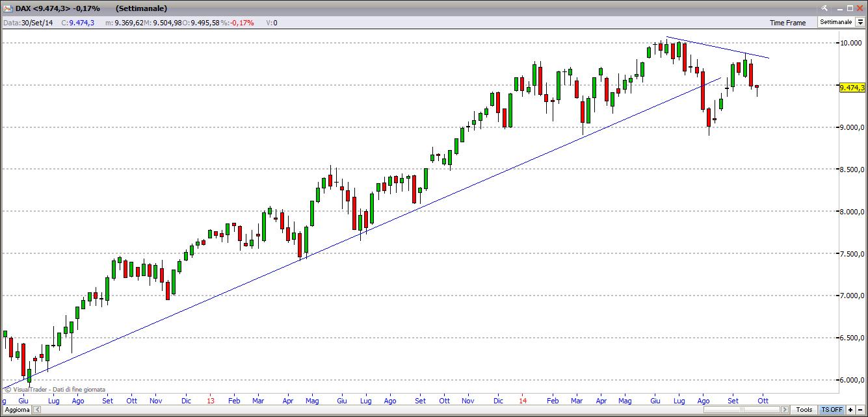Screen dimensions: 868x417
Task: Click the 7.000,0 price axis label
Action: pos(852,296)
